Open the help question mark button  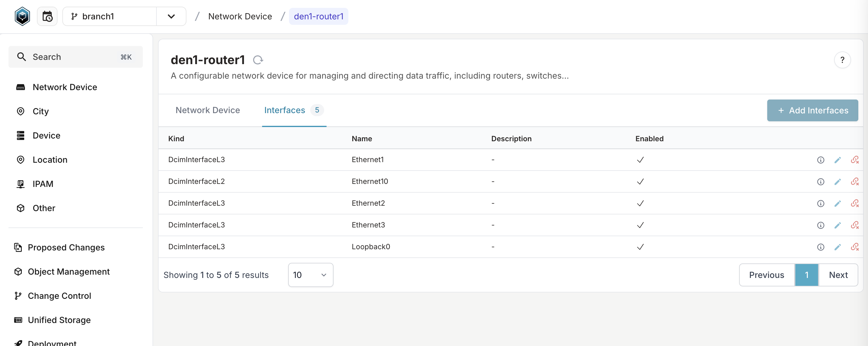point(842,60)
